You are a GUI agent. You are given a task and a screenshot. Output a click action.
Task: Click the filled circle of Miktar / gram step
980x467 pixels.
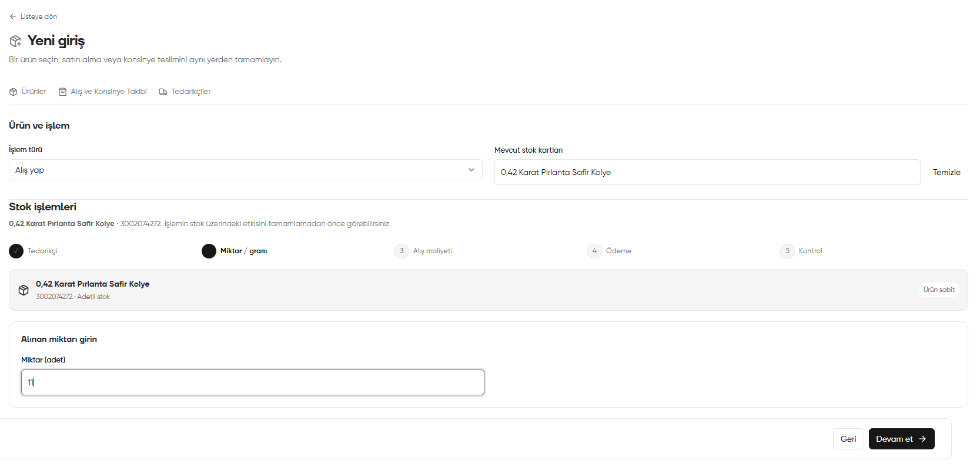point(209,251)
